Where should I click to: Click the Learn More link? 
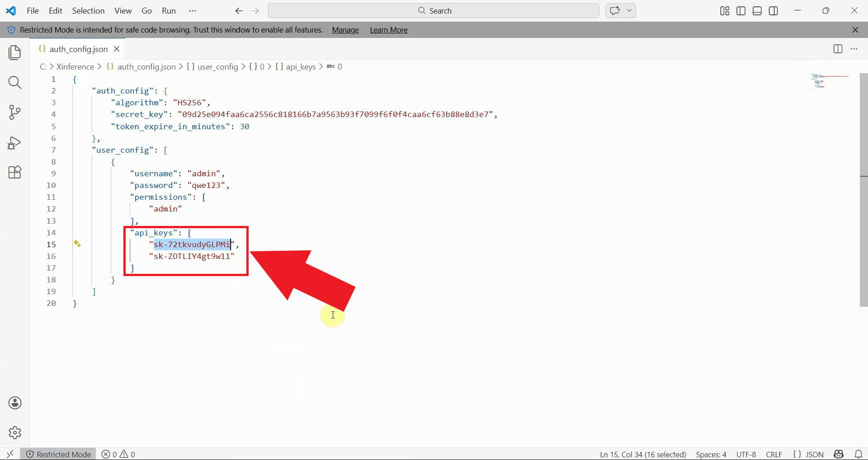pyautogui.click(x=388, y=30)
